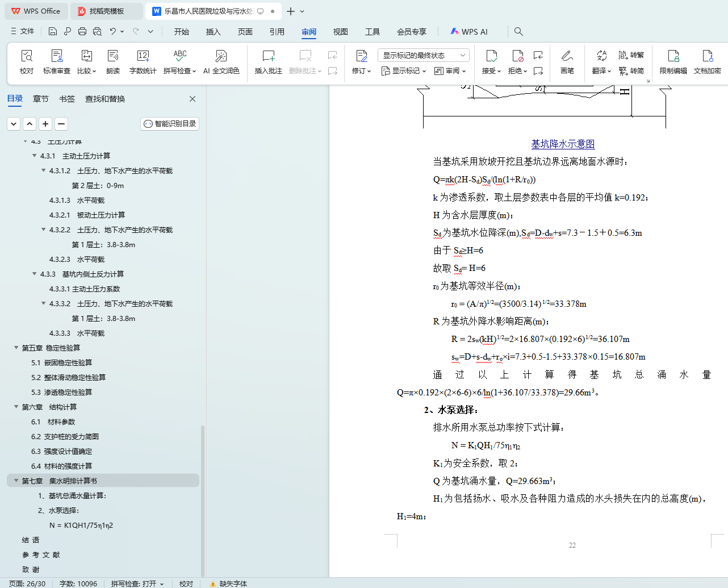
Task: Click the outline pane vertical scrollbar
Action: point(203,500)
